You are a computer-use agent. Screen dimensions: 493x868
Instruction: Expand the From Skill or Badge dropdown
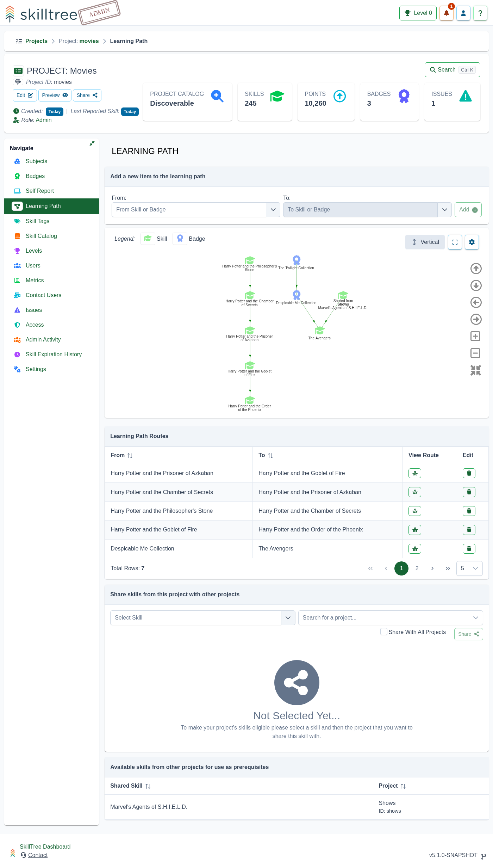(x=273, y=210)
